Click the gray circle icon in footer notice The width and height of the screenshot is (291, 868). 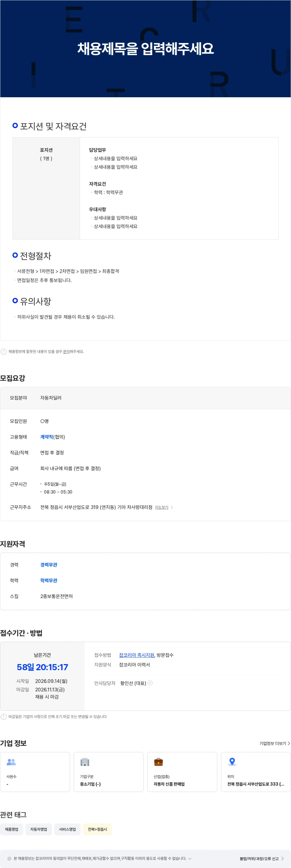coord(9,859)
